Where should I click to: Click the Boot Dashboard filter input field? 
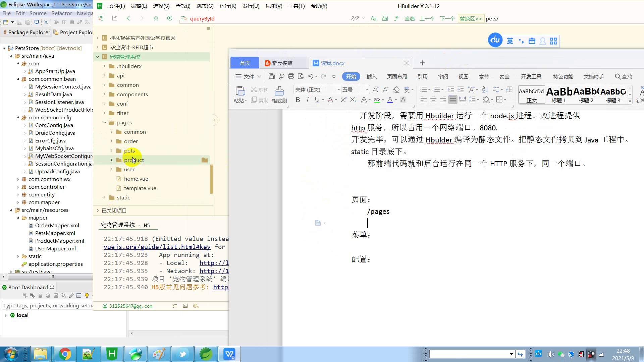coord(47,305)
